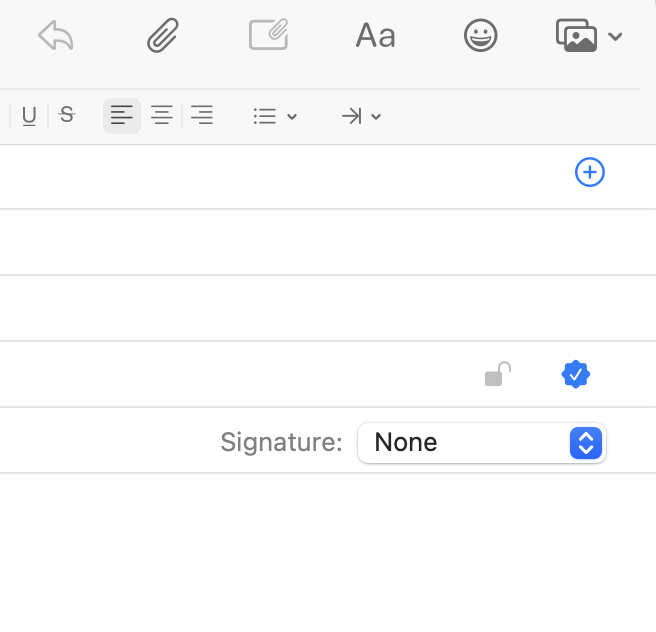Screen dimensions: 656x632
Task: Open the photo browser icon
Action: tap(576, 35)
